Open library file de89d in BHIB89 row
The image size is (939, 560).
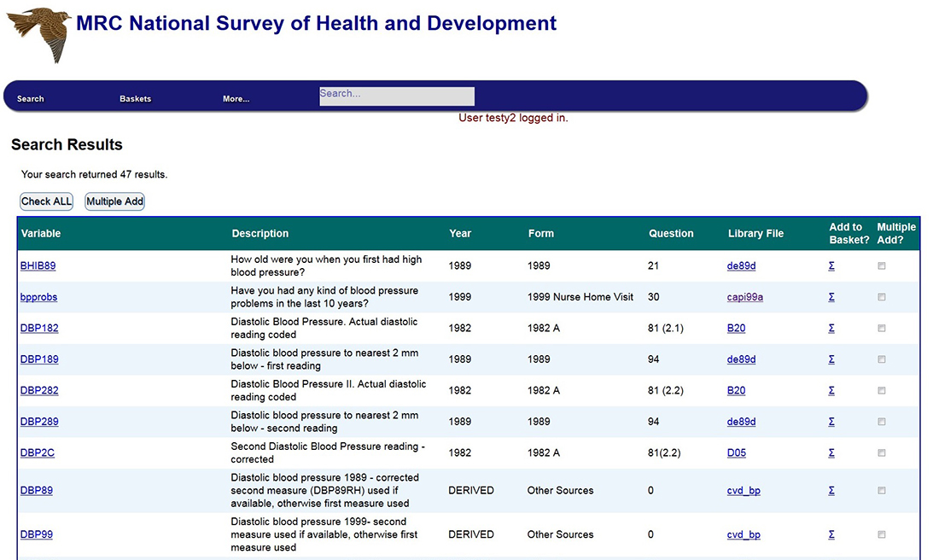coord(741,266)
